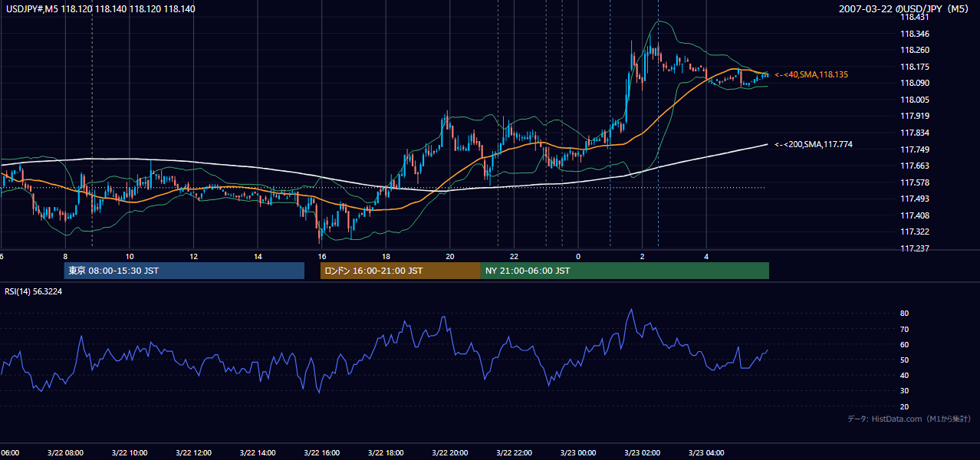
Task: Select the London 16:00-21:00 JST session bar
Action: coord(400,271)
